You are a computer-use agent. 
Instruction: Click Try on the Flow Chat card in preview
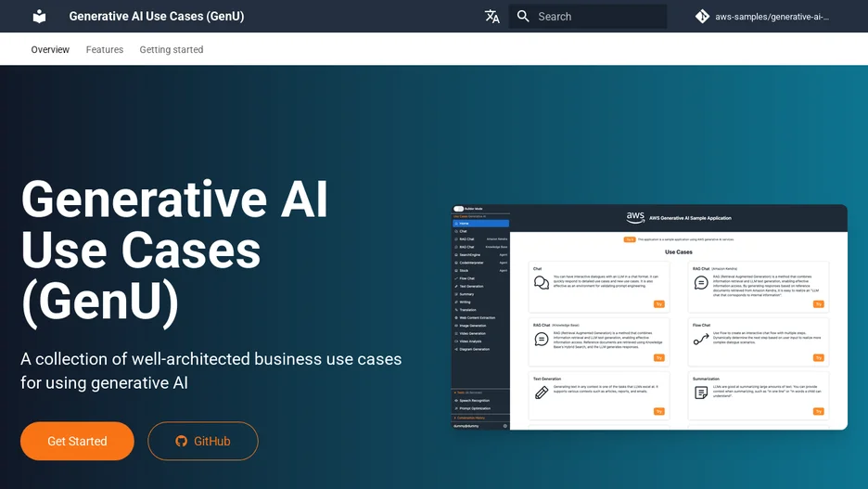pyautogui.click(x=818, y=358)
